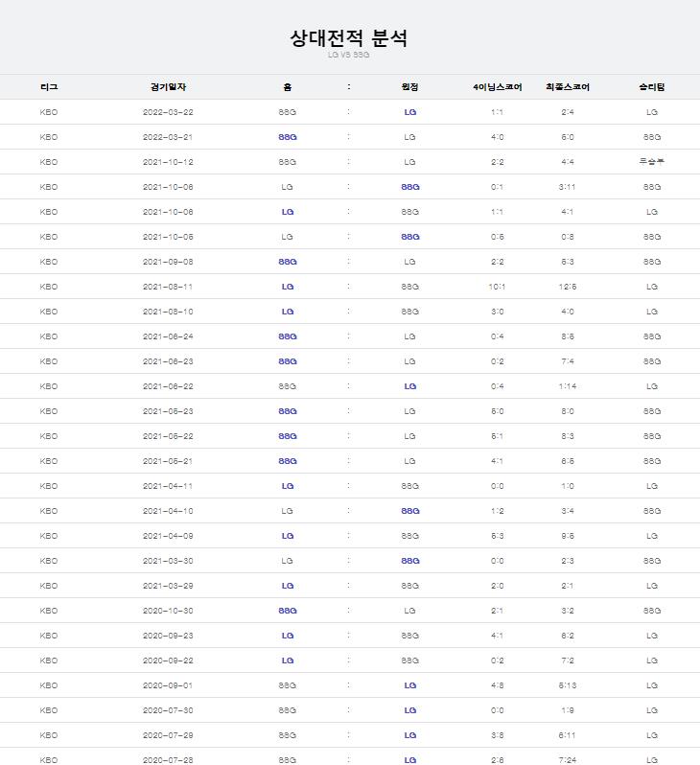This screenshot has width=700, height=765.
Task: Click final score 2:4 on 2022-03-22 row
Action: [568, 112]
